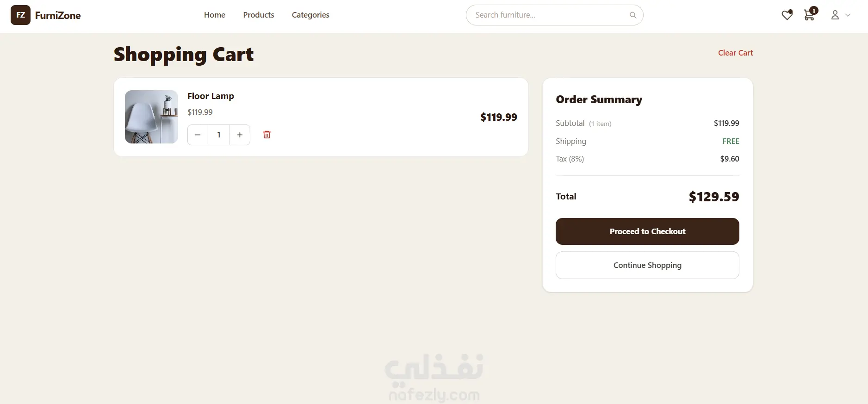Open the Floor Lamp product thumbnail
868x404 pixels.
click(x=151, y=117)
